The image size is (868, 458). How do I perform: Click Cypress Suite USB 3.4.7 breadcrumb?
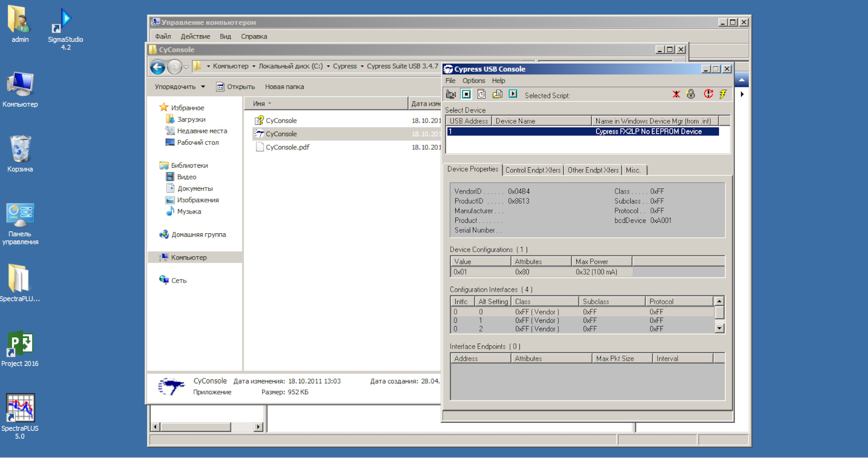click(402, 66)
